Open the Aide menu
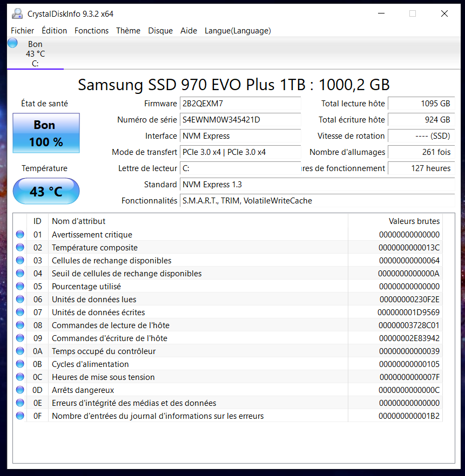 tap(188, 31)
